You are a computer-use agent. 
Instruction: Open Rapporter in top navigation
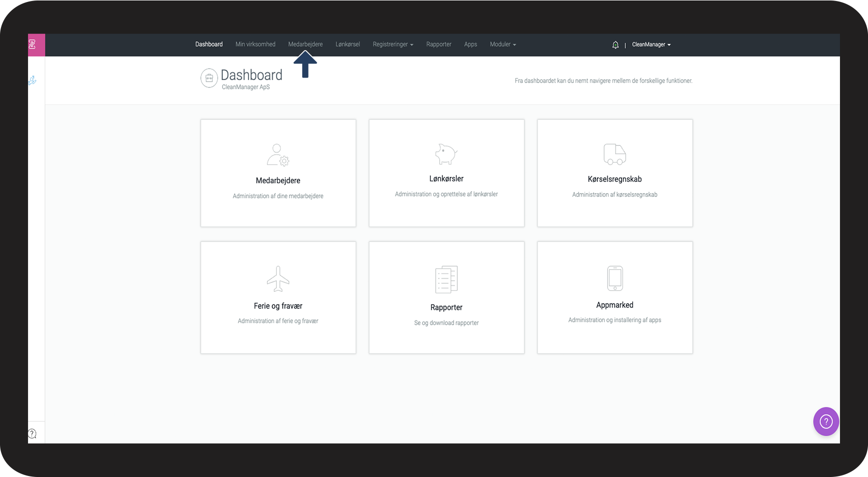(x=439, y=44)
